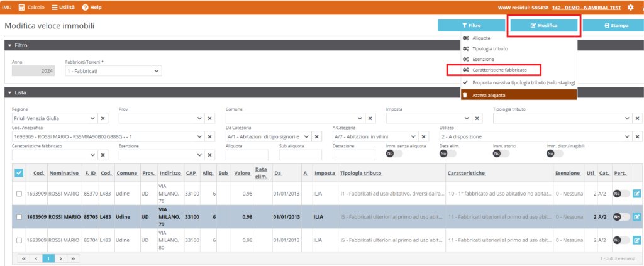Clear the Tipologia tributo filter X icon
The height and width of the screenshot is (266, 644).
coord(637,118)
